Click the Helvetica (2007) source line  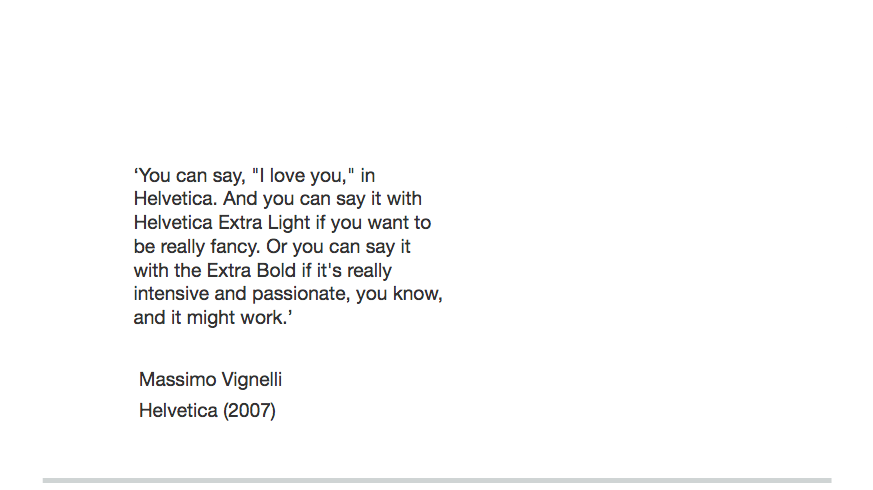[x=207, y=410]
